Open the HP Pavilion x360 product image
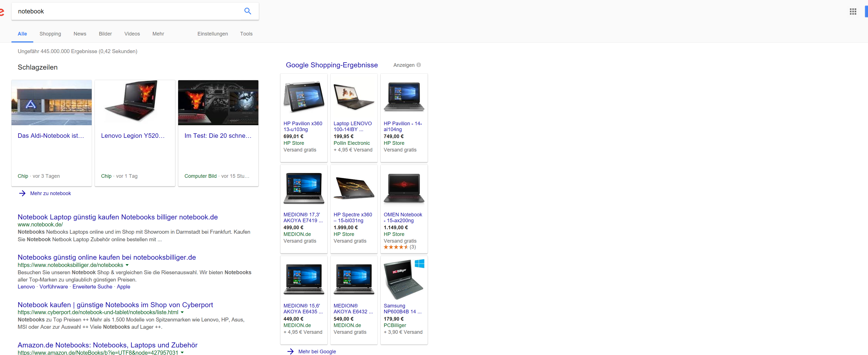The width and height of the screenshot is (868, 355). 304,97
